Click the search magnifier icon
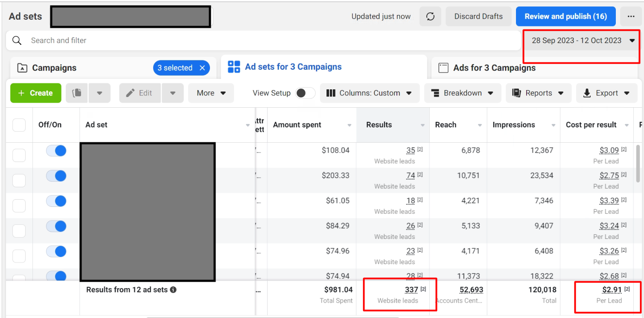This screenshot has width=644, height=318. click(17, 41)
